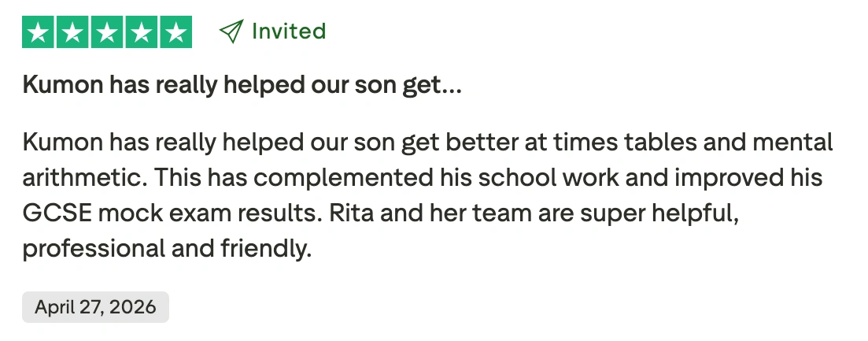The width and height of the screenshot is (868, 341).
Task: Click the word 'complemented' in the review
Action: [x=343, y=178]
